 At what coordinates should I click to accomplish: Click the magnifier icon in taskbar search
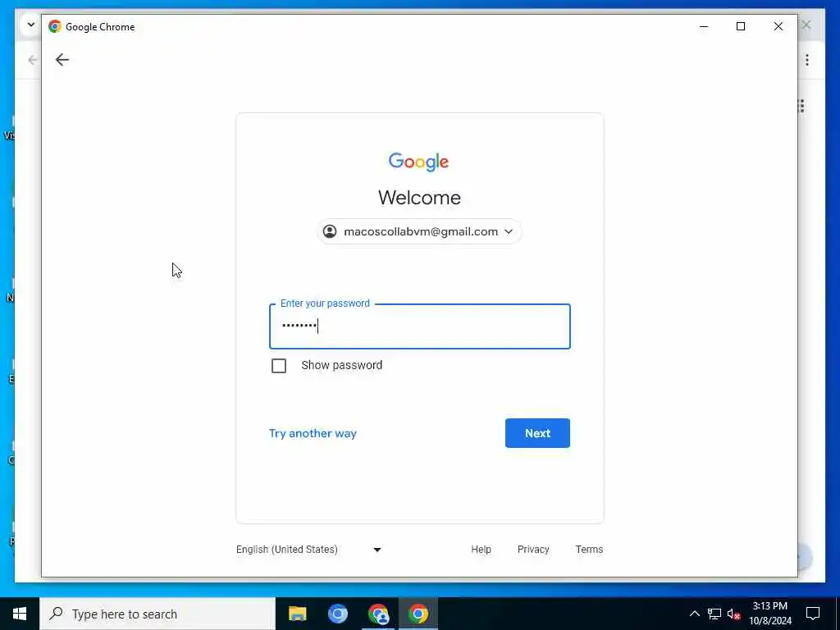[57, 614]
